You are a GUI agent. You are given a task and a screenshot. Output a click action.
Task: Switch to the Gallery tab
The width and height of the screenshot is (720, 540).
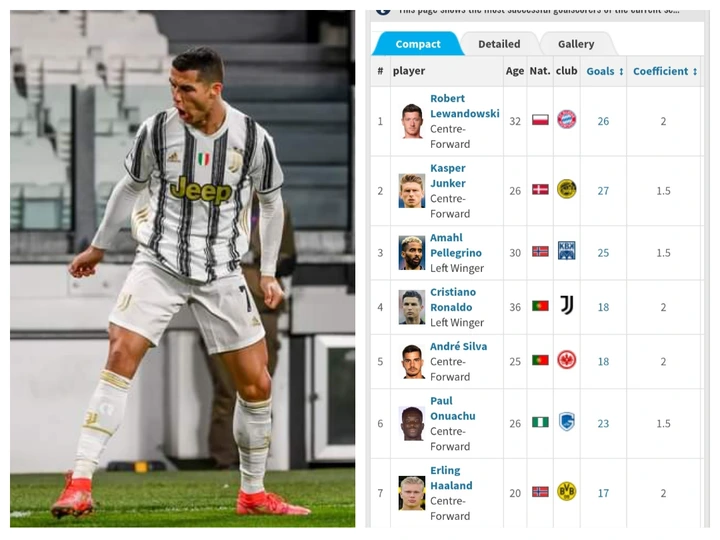coord(576,44)
